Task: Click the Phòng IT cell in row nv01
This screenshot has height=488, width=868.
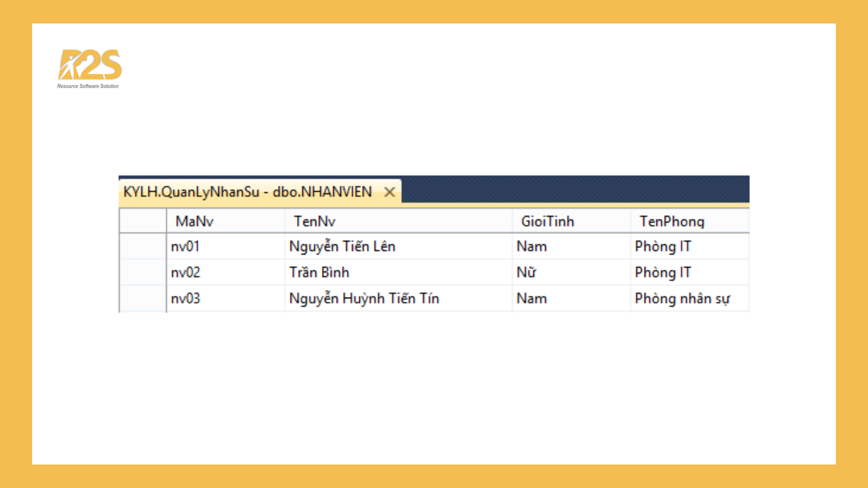Action: (x=662, y=246)
